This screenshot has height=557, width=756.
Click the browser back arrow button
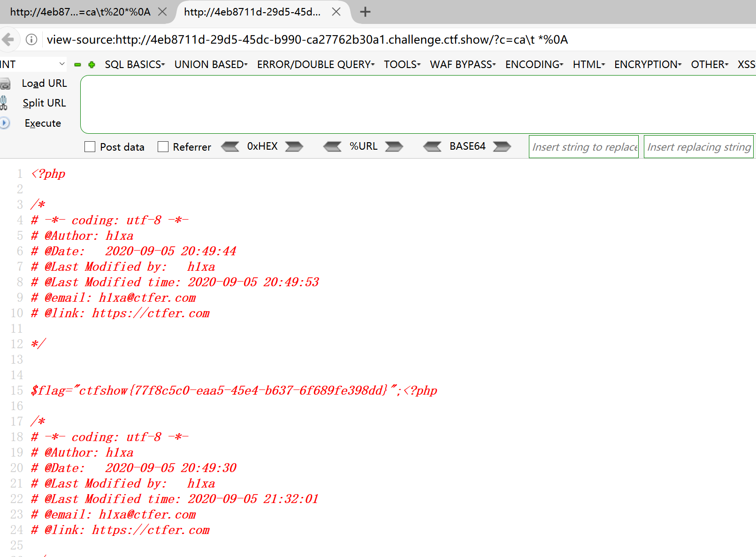point(8,39)
